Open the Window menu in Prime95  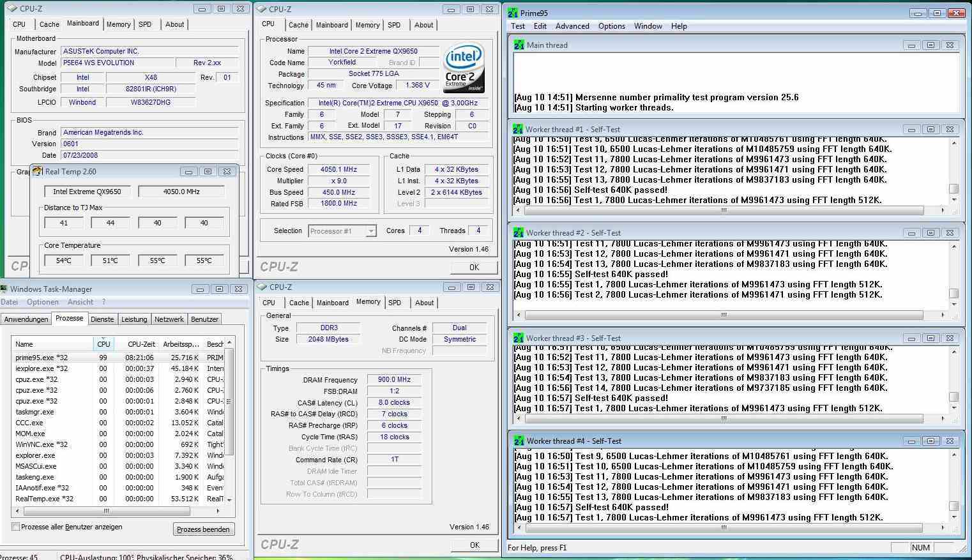tap(648, 26)
